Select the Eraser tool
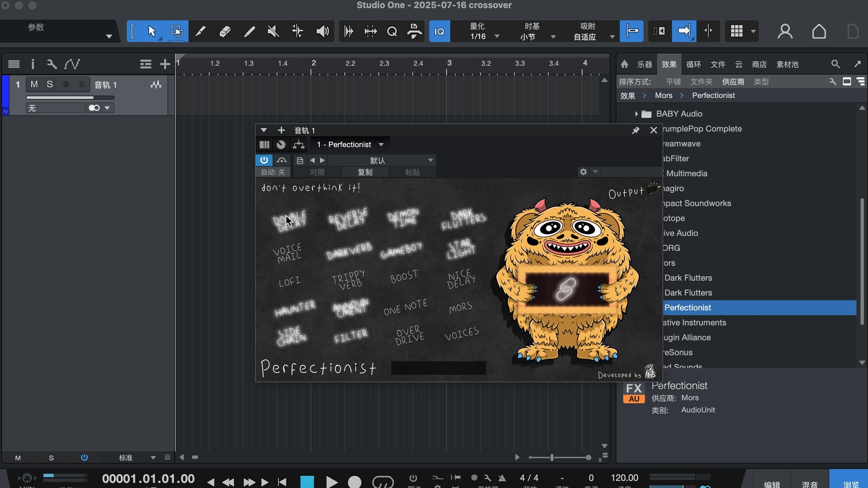The height and width of the screenshot is (488, 868). 225,31
